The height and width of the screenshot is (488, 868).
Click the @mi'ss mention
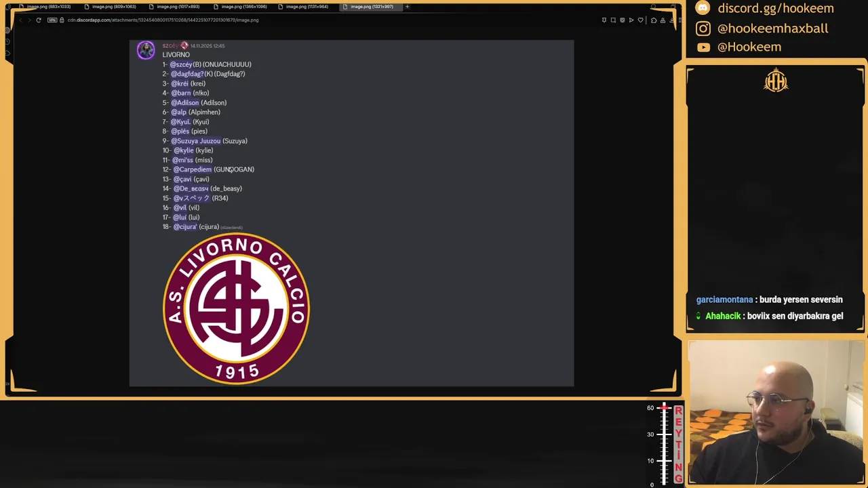(183, 160)
